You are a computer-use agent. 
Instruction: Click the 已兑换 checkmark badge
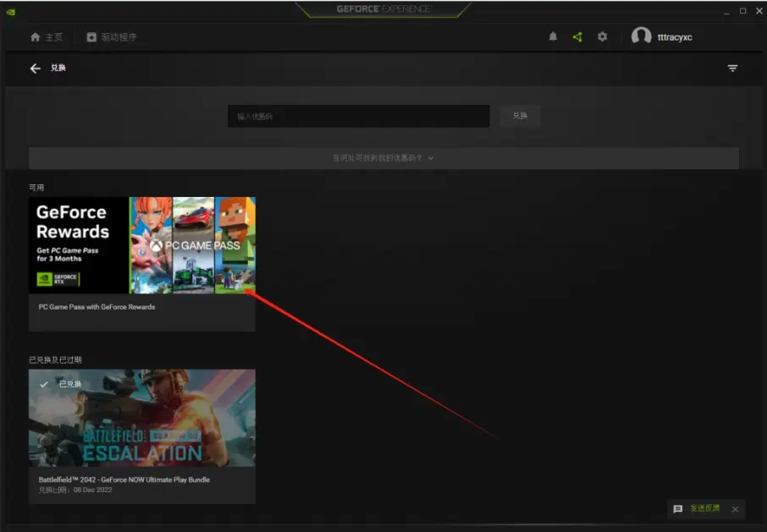click(x=61, y=384)
